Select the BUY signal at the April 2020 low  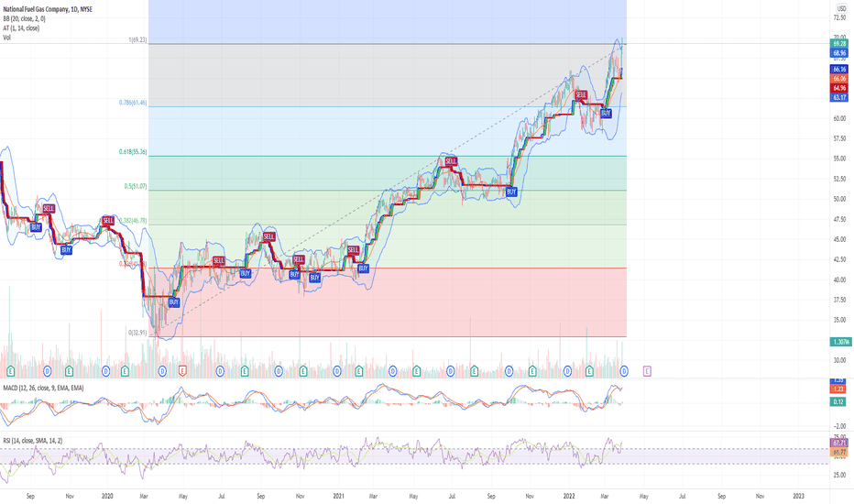click(174, 301)
